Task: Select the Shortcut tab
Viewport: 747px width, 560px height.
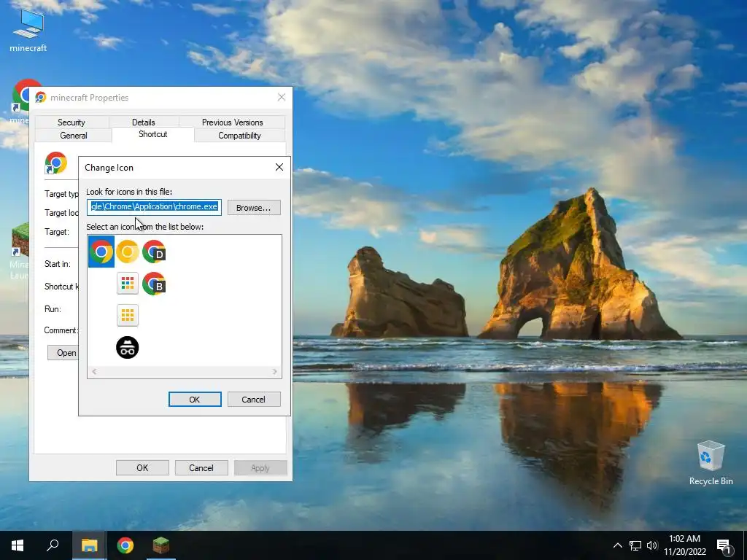Action: point(153,134)
